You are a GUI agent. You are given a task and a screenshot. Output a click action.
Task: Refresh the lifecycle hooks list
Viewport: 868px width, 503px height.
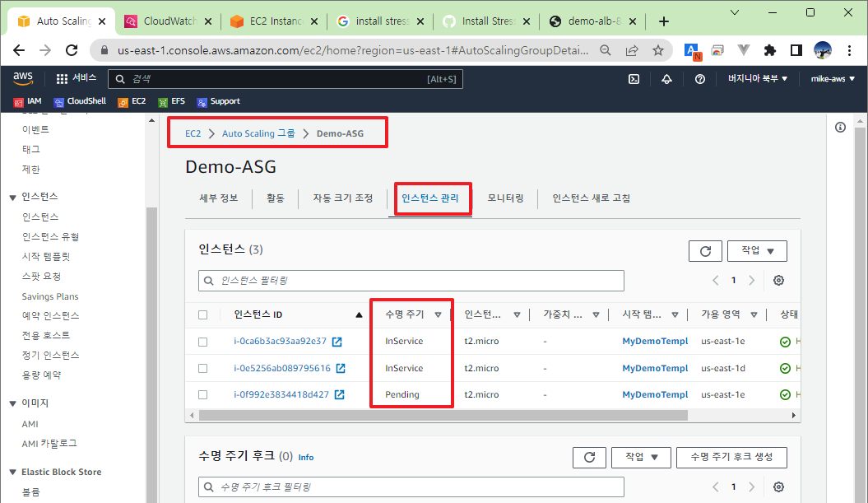click(590, 458)
